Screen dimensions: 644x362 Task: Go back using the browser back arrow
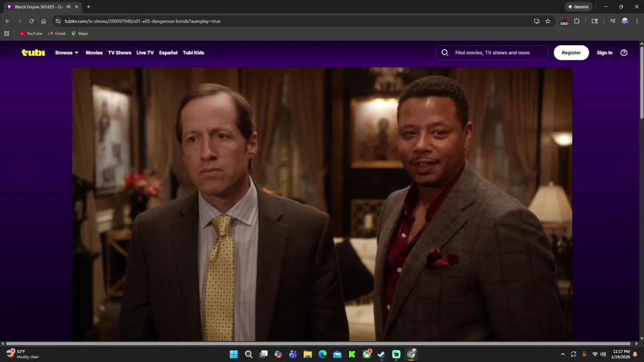[7, 21]
